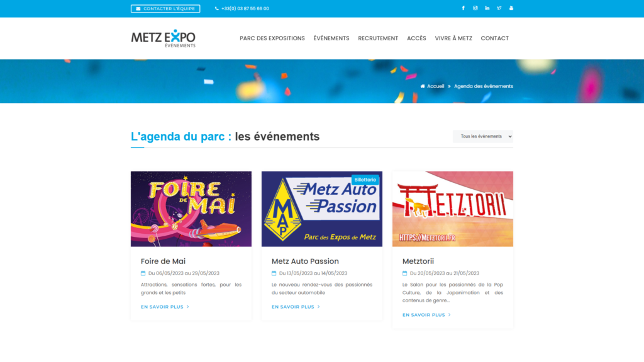
Task: Click the Billetterie badge on Metz Auto Passion
Action: pos(365,179)
